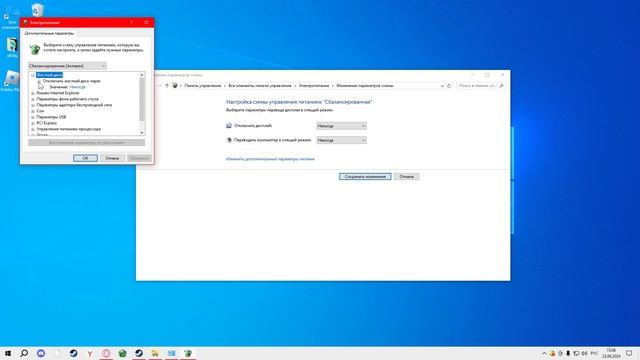Open the sleep mode timeout dropdown
The image size is (640, 360).
pyautogui.click(x=341, y=140)
